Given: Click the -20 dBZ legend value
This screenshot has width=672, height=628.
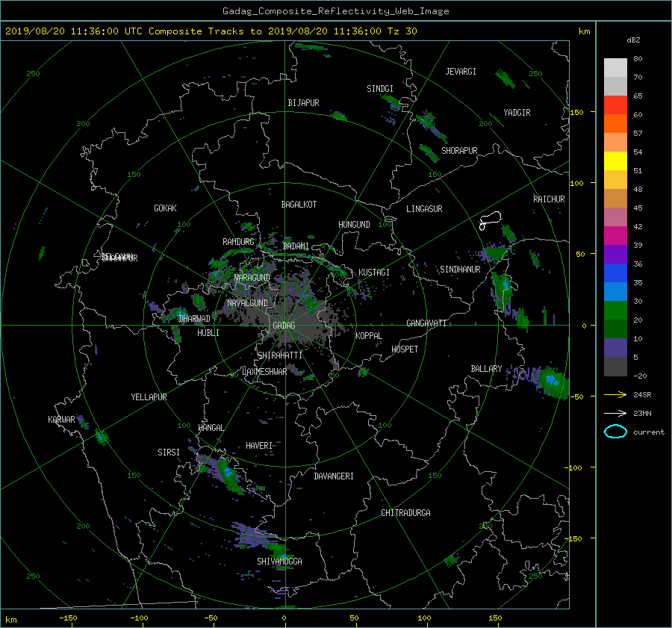Looking at the screenshot, I should coord(640,376).
